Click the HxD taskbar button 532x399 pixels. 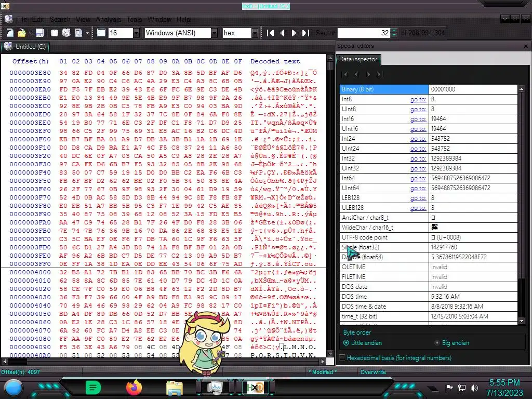[x=255, y=388]
